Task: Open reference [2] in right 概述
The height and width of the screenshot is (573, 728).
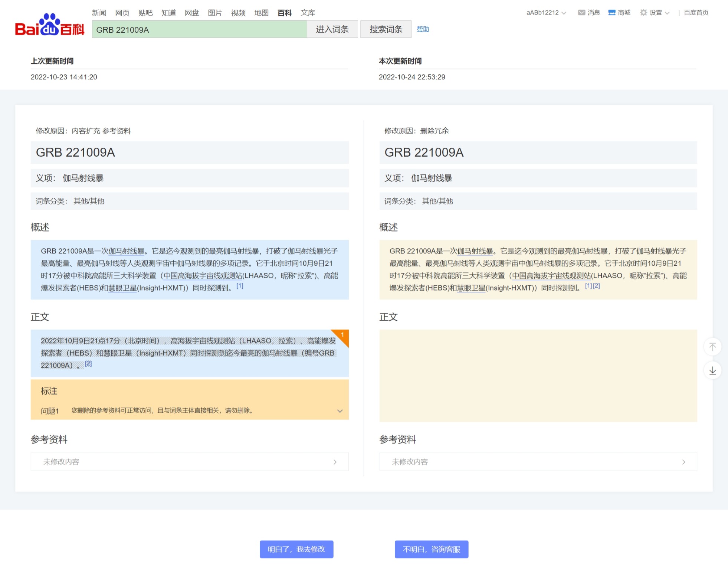Action: 596,286
